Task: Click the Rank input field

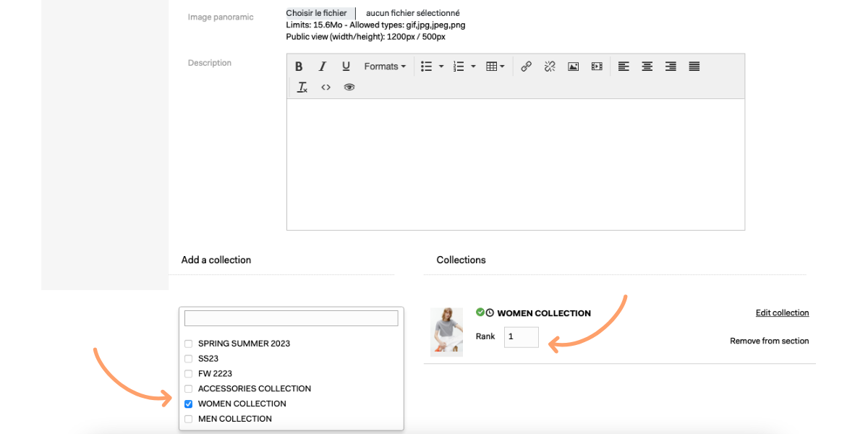Action: click(522, 337)
